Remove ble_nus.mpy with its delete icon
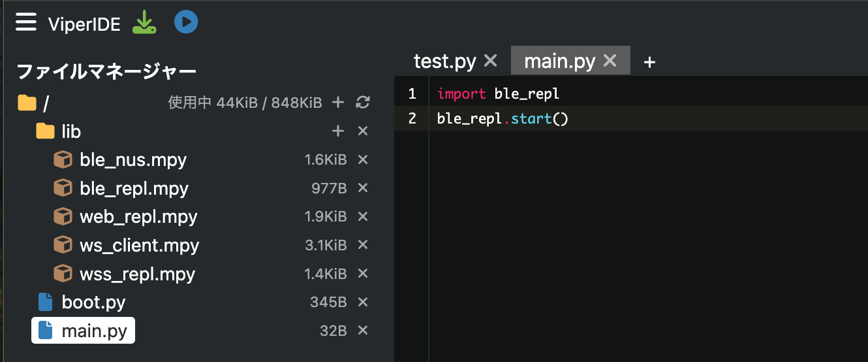868x362 pixels. [364, 159]
